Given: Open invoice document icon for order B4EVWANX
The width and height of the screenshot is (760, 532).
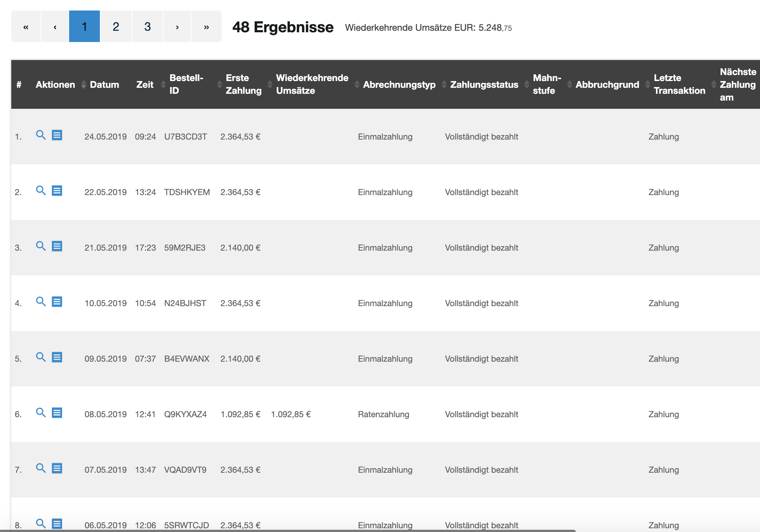Looking at the screenshot, I should 57,357.
